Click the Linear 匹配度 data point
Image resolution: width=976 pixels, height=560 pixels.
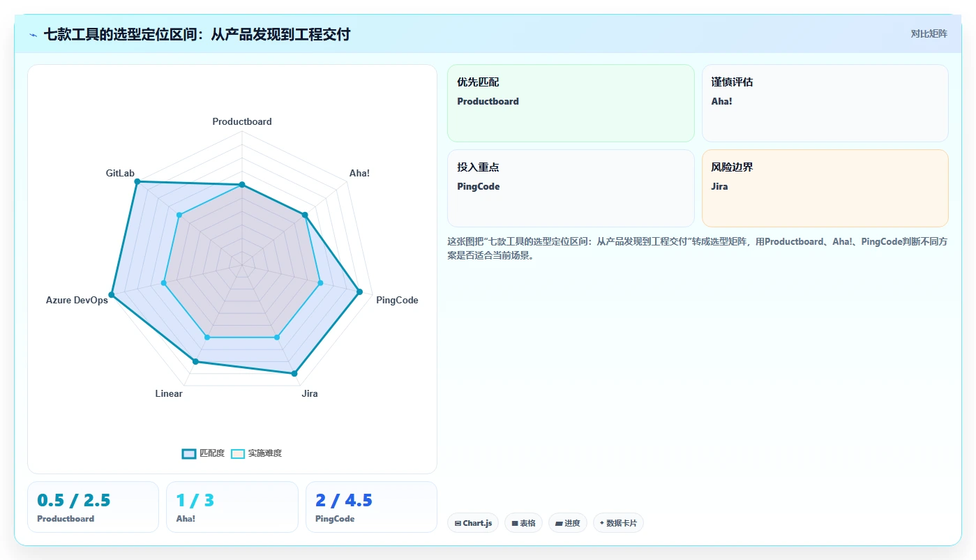click(x=195, y=361)
